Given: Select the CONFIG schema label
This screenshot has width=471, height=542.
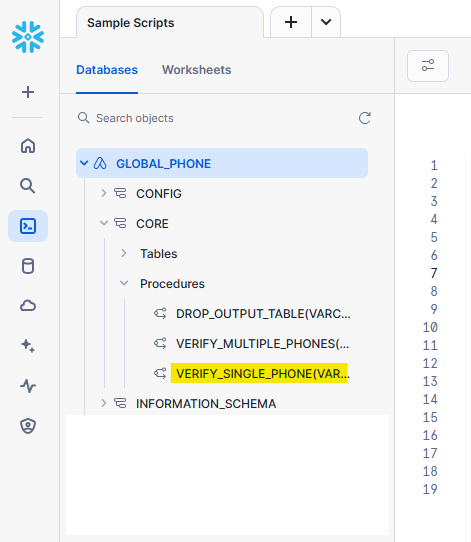Looking at the screenshot, I should tap(159, 194).
